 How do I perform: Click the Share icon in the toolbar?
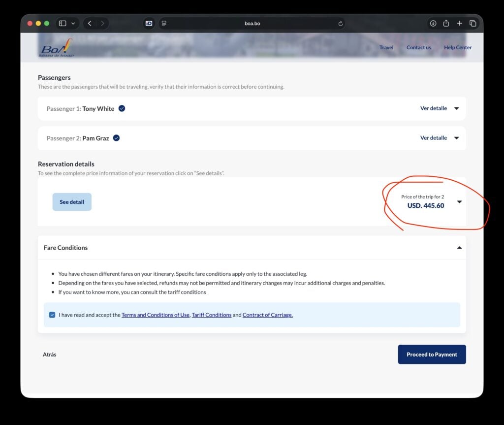(x=446, y=23)
